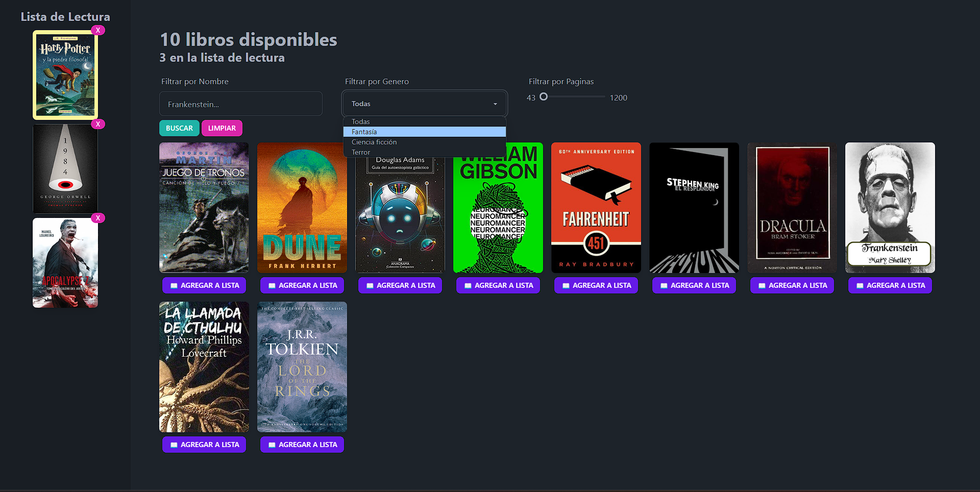The width and height of the screenshot is (980, 492).
Task: Remove Harry Potter from reading list
Action: click(98, 30)
